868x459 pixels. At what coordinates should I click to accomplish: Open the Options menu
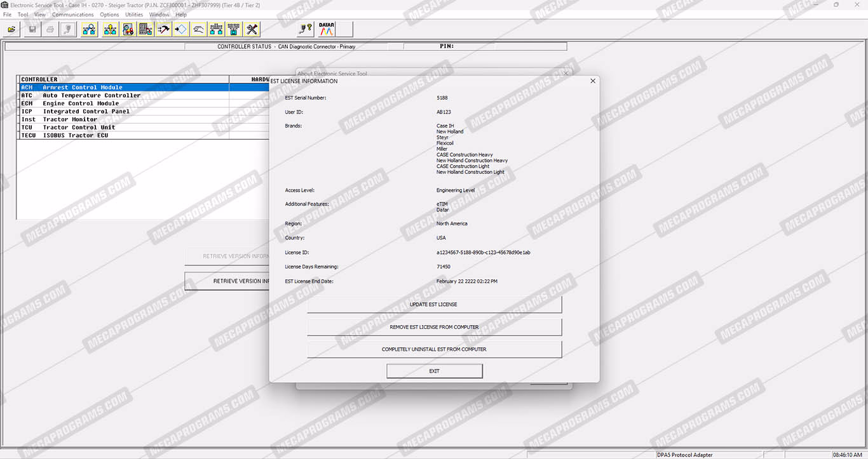[109, 15]
